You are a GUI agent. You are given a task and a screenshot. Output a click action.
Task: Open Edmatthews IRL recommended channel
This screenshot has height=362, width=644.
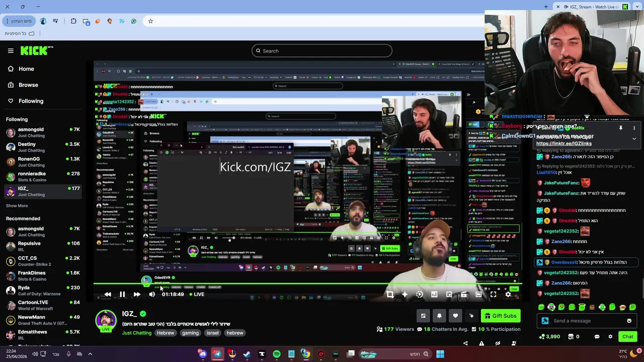tap(43, 334)
